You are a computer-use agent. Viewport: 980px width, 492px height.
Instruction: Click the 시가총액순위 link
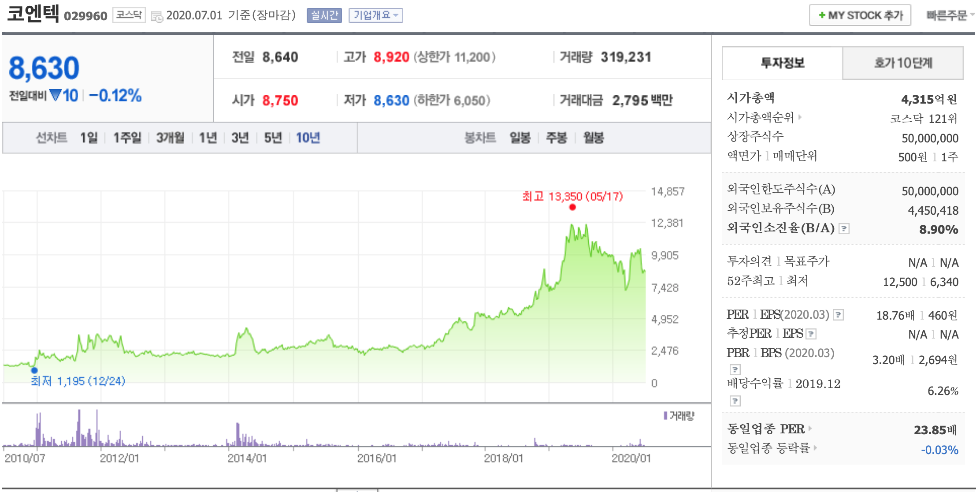(761, 117)
